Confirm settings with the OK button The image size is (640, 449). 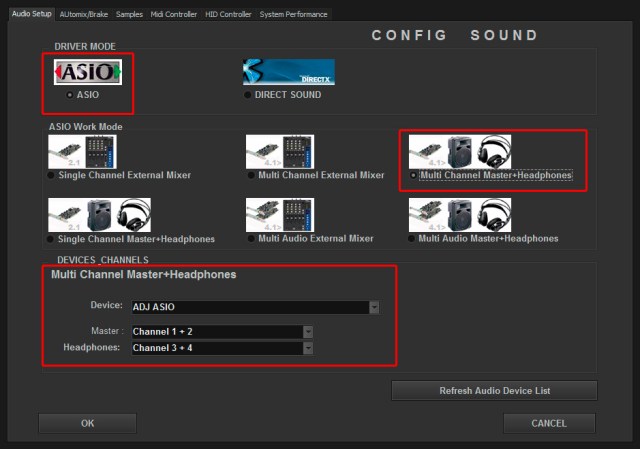tap(87, 423)
